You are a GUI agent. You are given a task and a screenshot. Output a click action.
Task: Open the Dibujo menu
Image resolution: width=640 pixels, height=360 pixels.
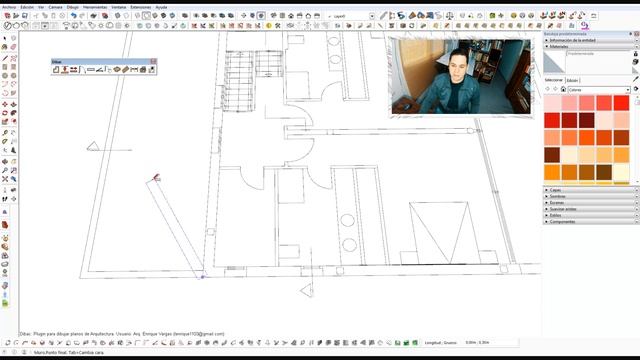73,7
